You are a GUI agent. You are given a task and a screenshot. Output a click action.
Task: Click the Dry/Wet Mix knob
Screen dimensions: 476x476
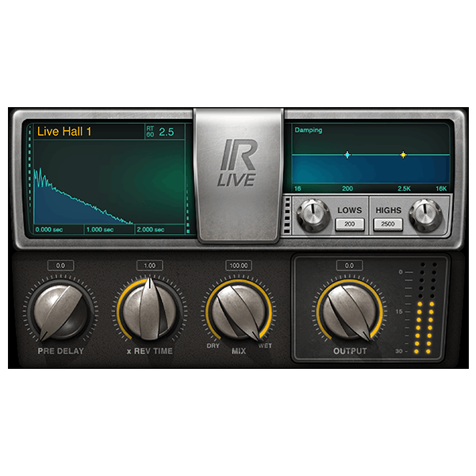click(x=237, y=309)
